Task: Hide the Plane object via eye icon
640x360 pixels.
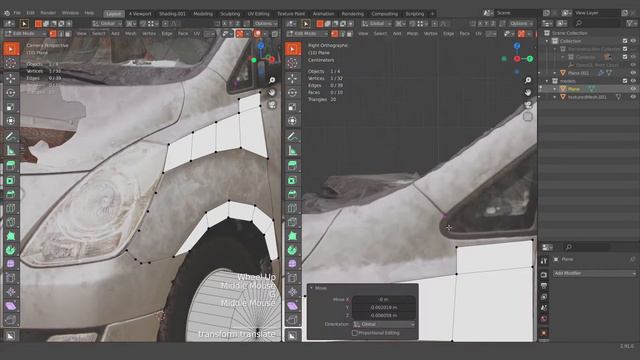Action: (633, 89)
